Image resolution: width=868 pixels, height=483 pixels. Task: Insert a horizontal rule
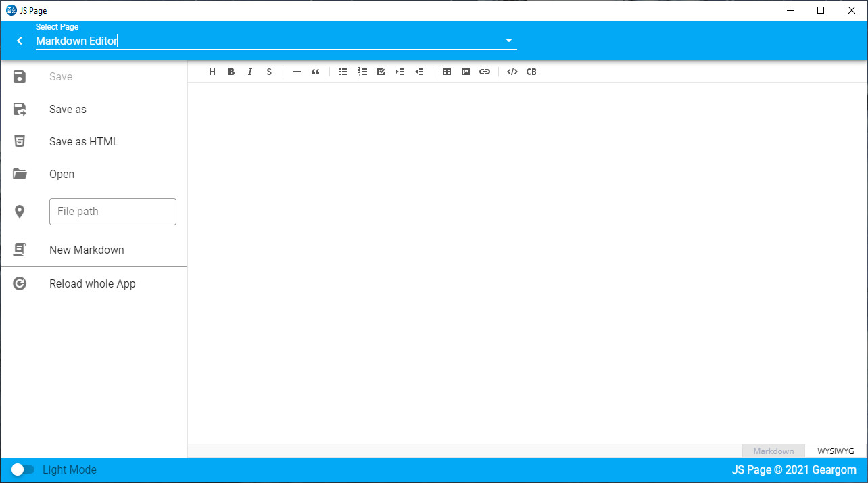[296, 72]
